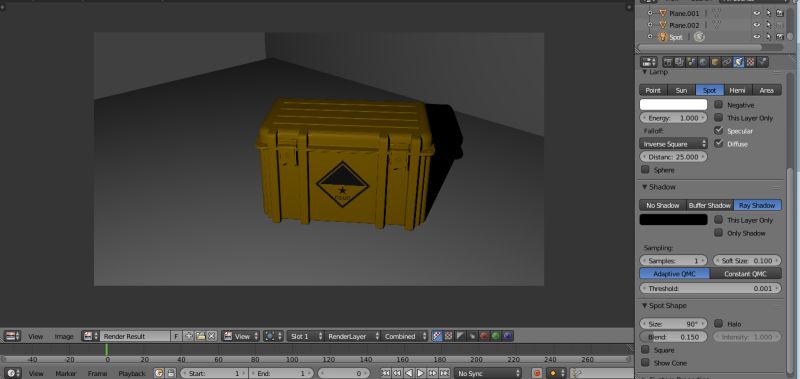Open the RenderLayer dropdown

(x=352, y=336)
